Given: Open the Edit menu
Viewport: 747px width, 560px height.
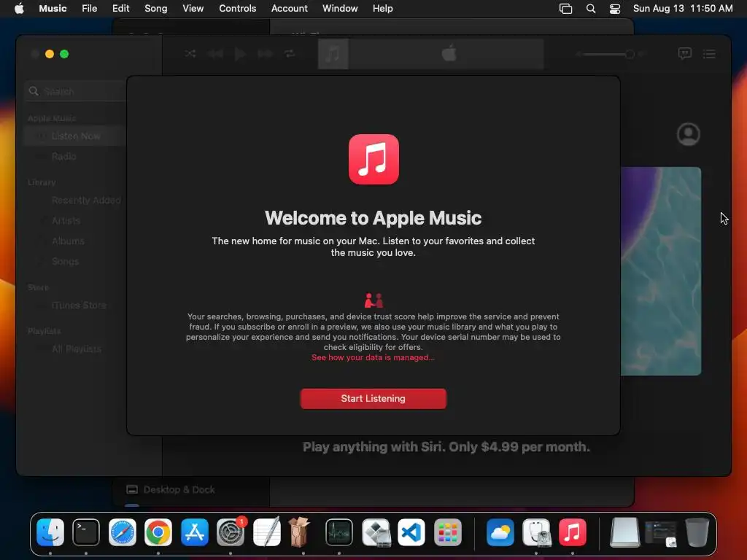Looking at the screenshot, I should (120, 9).
